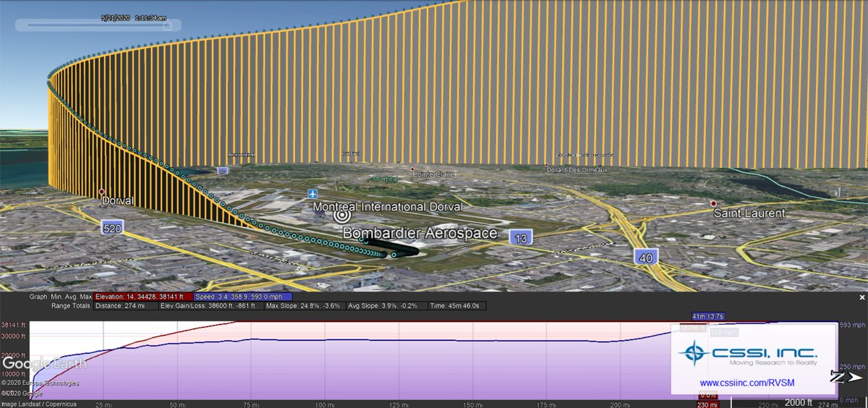Screen dimensions: 868x408
Task: Click the 593 mph axis label
Action: 851,325
